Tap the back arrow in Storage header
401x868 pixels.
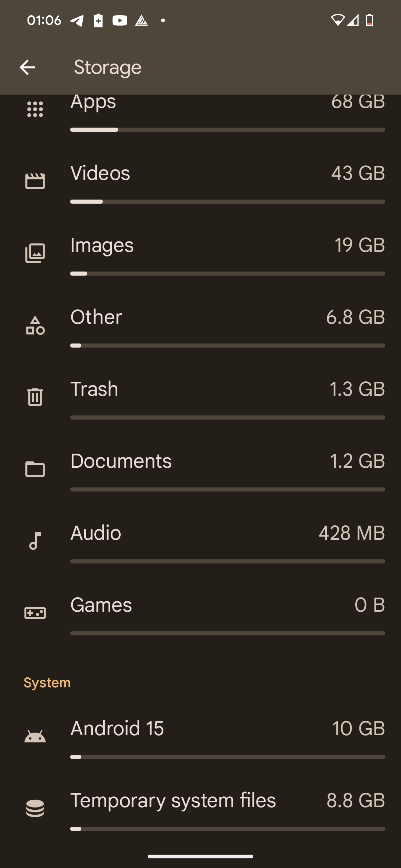[x=27, y=68]
